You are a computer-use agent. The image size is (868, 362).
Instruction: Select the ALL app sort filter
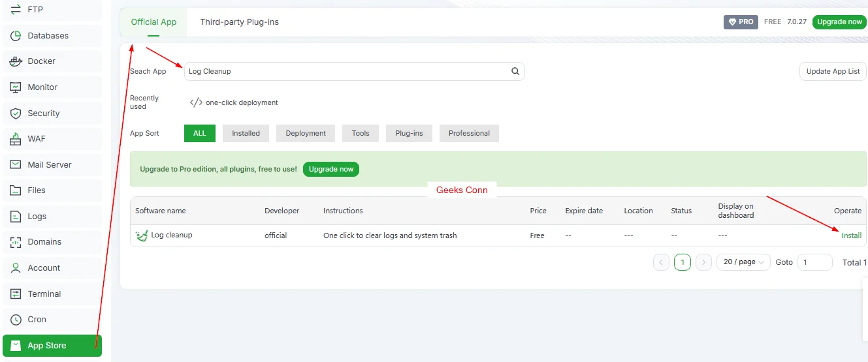pos(200,133)
